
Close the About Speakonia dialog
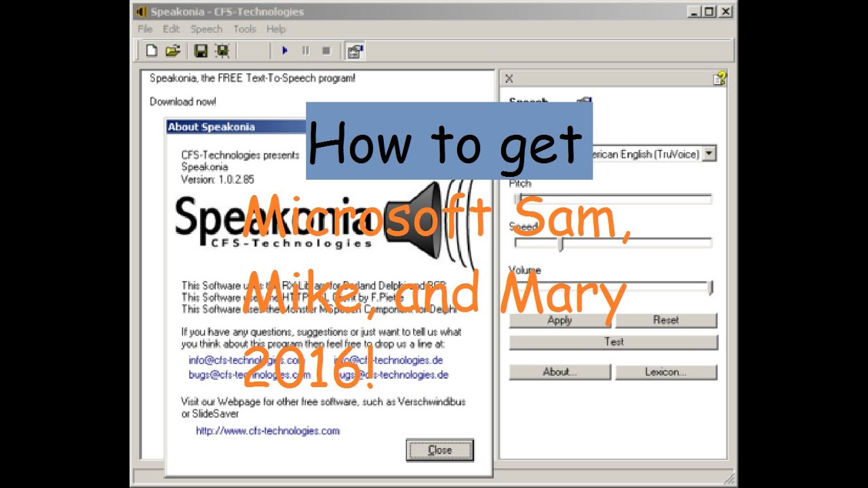pos(439,450)
